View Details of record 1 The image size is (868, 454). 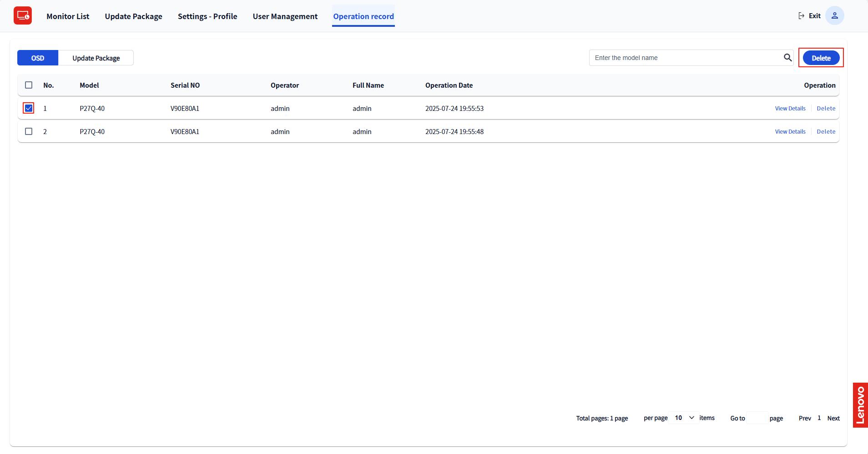790,109
